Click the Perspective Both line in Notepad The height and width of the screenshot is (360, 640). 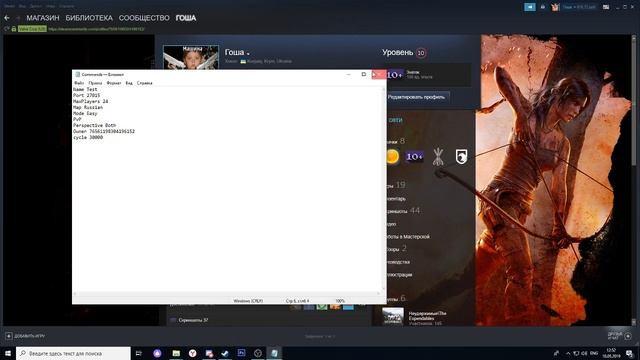[94, 125]
